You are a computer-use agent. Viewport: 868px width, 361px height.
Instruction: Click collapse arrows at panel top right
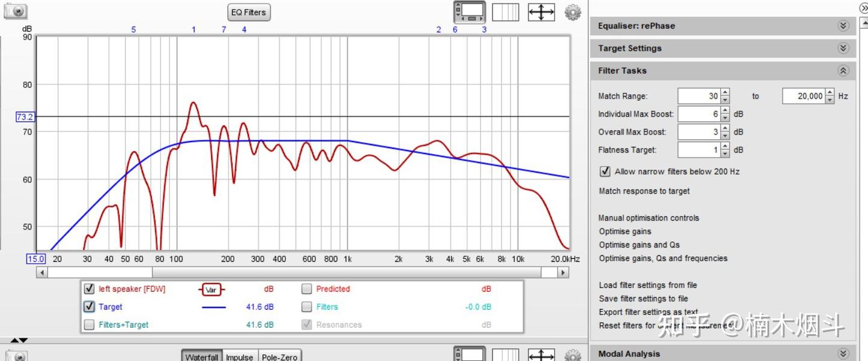(863, 8)
